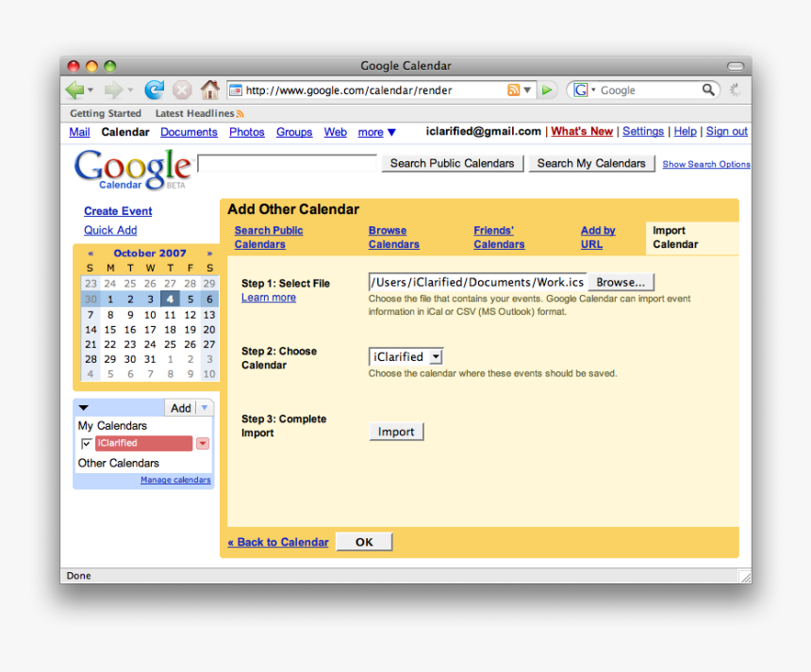811x672 pixels.
Task: Click the calendar search text field
Action: (x=287, y=163)
